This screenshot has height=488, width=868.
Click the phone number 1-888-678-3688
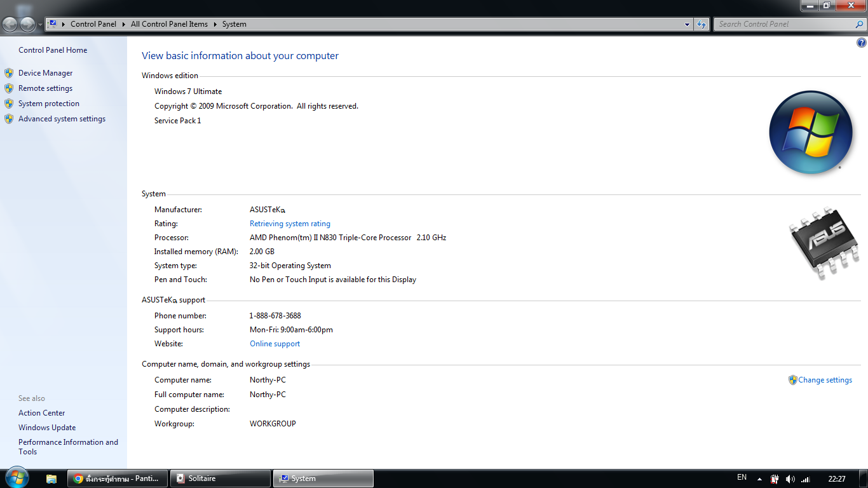click(x=275, y=316)
